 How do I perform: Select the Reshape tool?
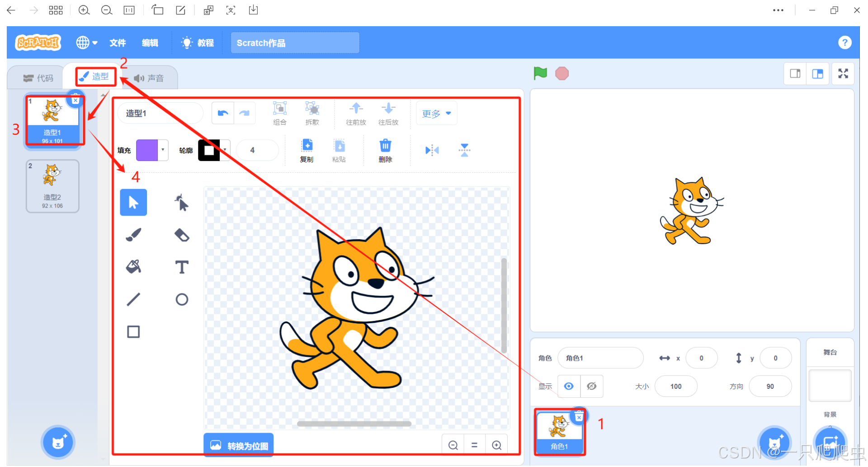tap(182, 203)
